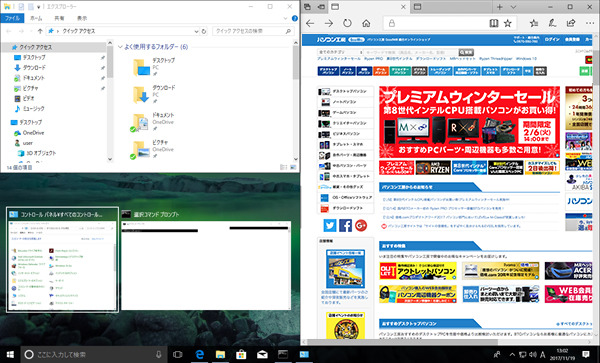Select Command Prompt snap thumbnail
This screenshot has height=363, width=600.
coord(206,260)
